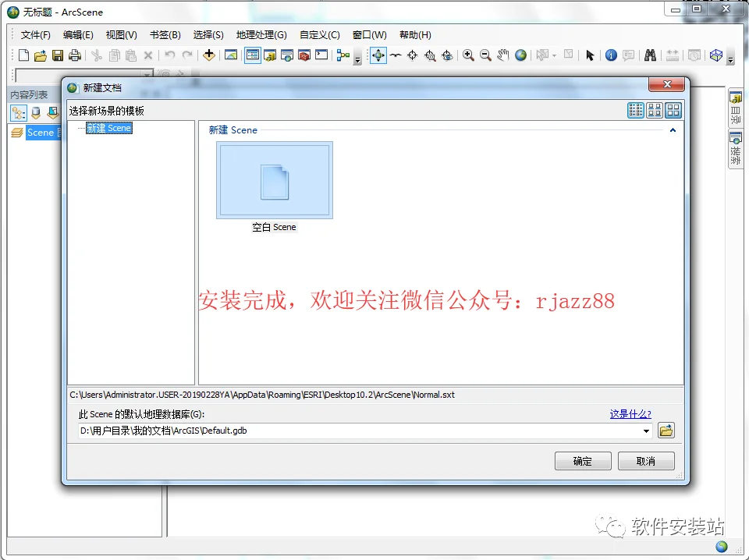Collapse the 新建 Scene group chevron
Screen dimensions: 749x560
click(x=673, y=129)
